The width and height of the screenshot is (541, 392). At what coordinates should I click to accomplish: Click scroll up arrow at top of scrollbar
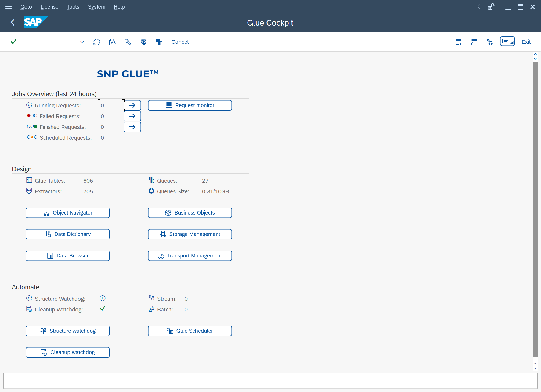click(535, 55)
